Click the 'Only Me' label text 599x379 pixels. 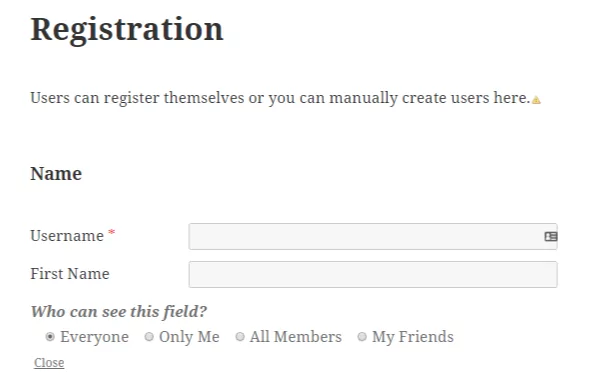click(x=189, y=337)
